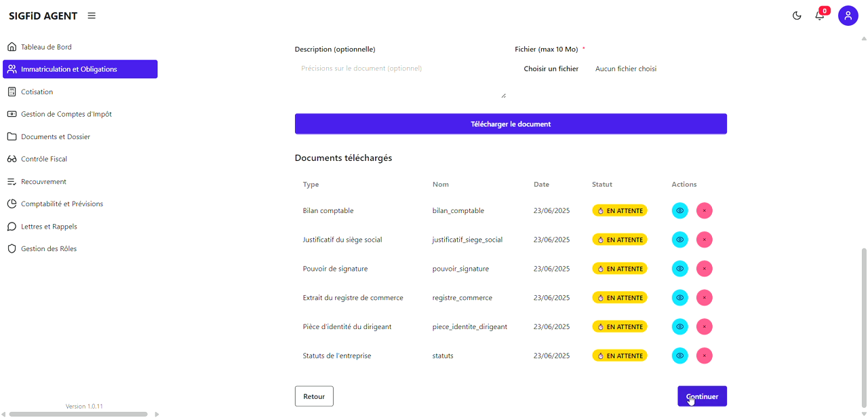This screenshot has width=868, height=418.
Task: Open the notifications bell
Action: point(819,16)
